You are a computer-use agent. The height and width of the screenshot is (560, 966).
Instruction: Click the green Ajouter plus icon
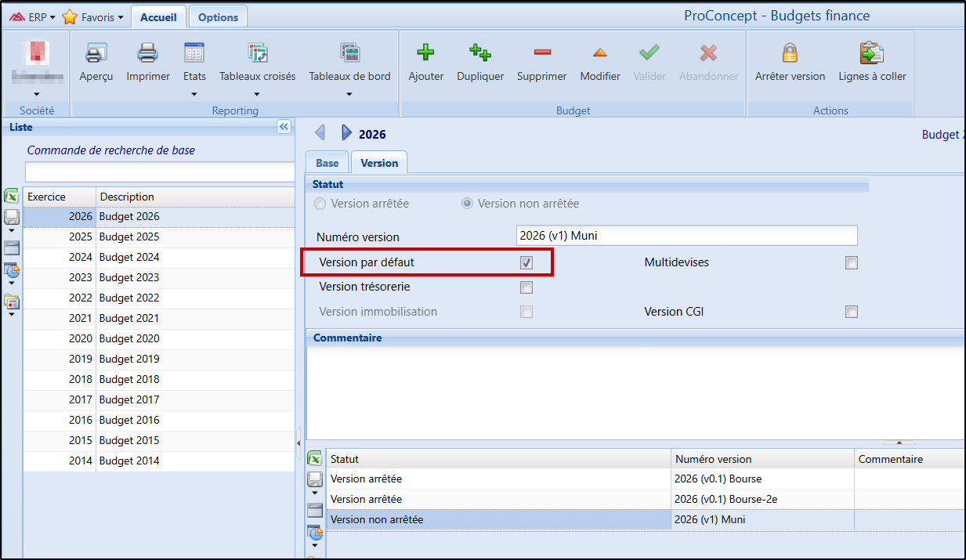click(425, 54)
